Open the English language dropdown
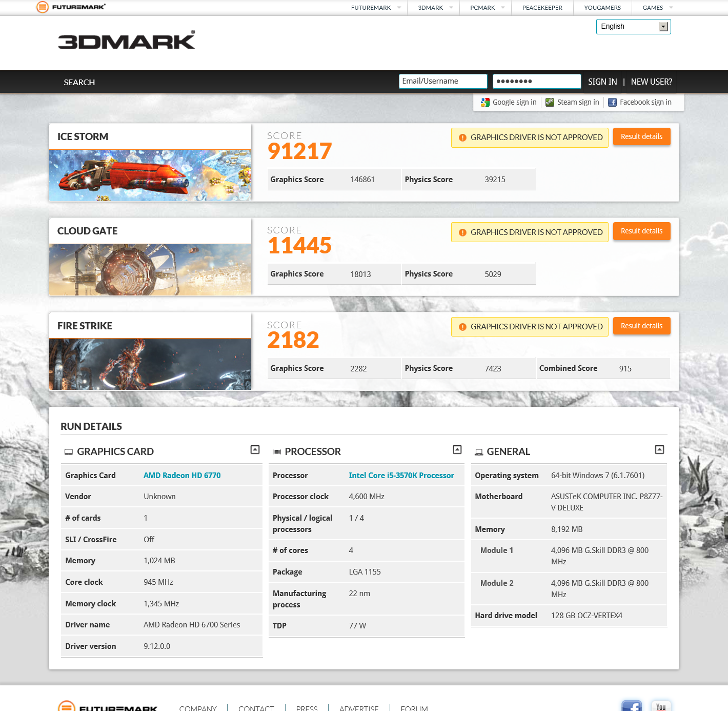The height and width of the screenshot is (711, 728). 634,27
